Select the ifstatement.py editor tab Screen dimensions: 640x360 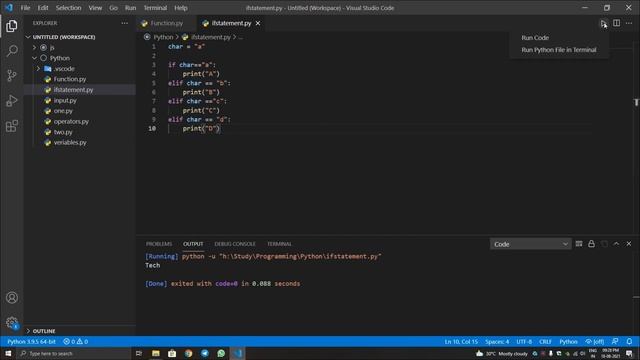pyautogui.click(x=231, y=23)
